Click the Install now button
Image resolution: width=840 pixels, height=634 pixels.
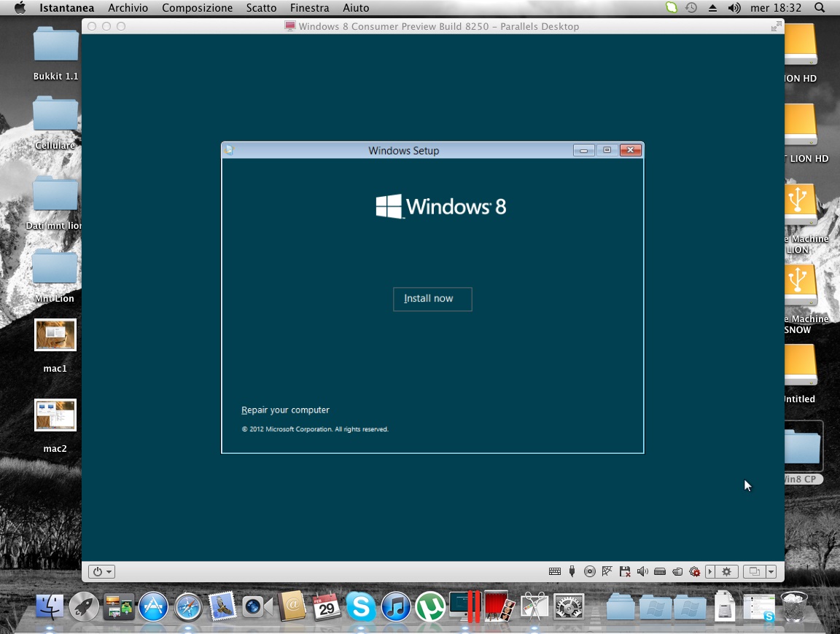pyautogui.click(x=432, y=299)
